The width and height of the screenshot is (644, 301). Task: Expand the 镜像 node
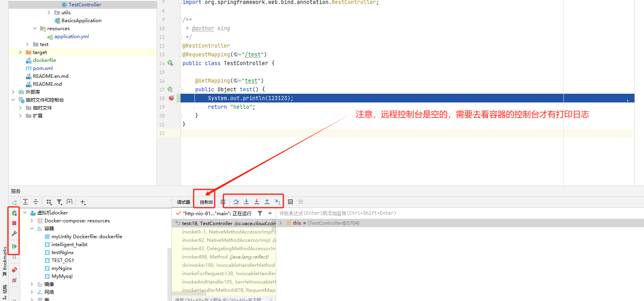[x=32, y=284]
